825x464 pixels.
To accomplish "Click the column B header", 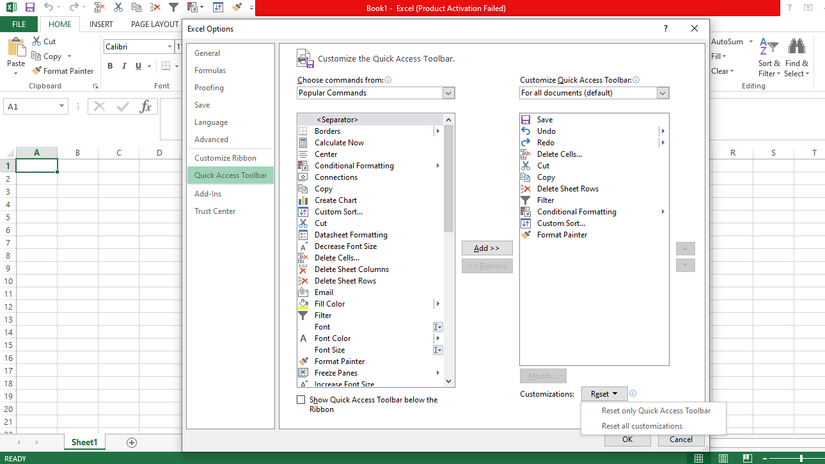I will point(77,153).
